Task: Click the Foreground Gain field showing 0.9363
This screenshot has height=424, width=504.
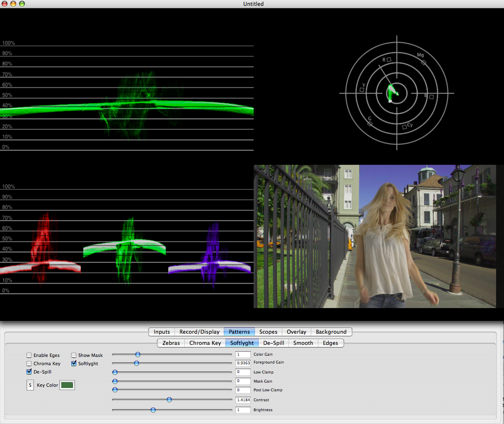Action: coord(243,363)
